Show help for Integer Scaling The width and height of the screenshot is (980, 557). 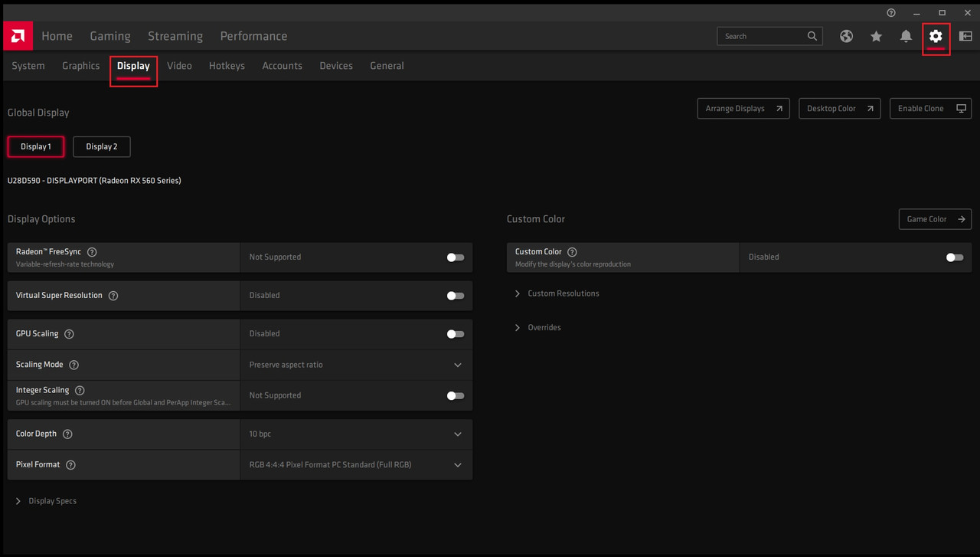[x=80, y=390]
